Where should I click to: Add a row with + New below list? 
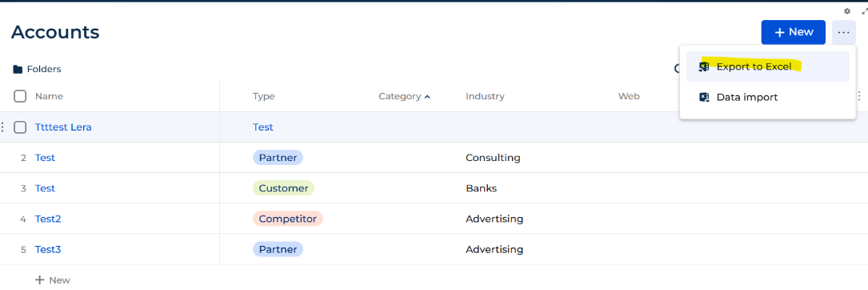coord(53,280)
